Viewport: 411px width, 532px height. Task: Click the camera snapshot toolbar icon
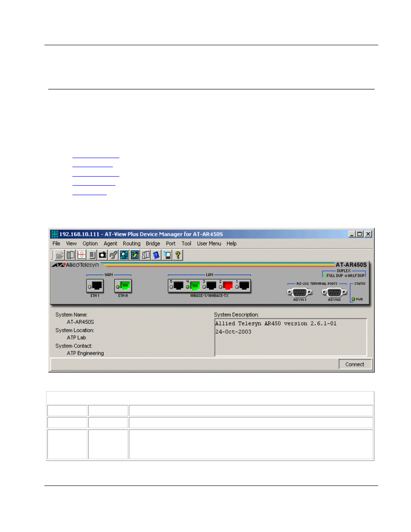point(103,255)
